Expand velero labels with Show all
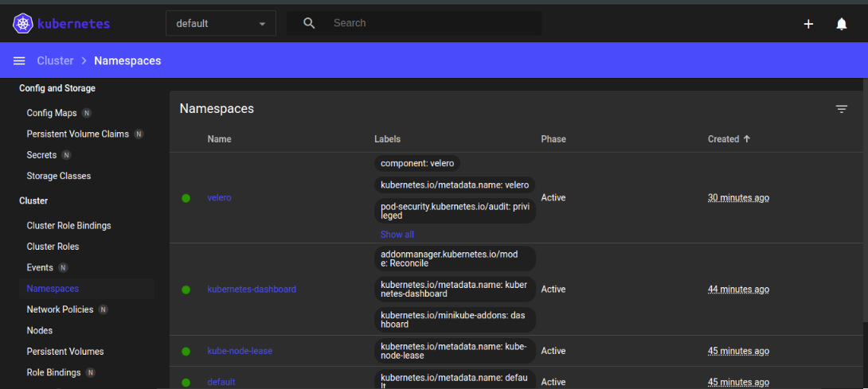The height and width of the screenshot is (389, 868). pyautogui.click(x=397, y=235)
